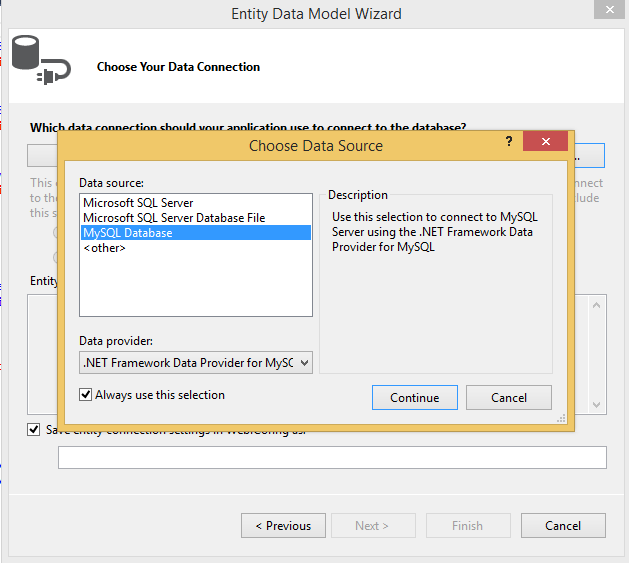The height and width of the screenshot is (563, 629).
Task: Select the <other> data source option
Action: tap(196, 248)
